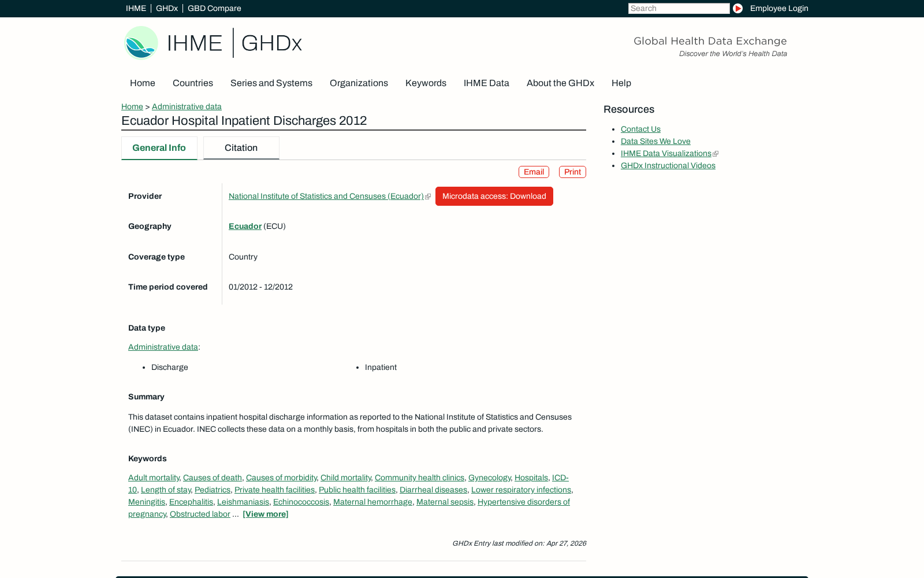This screenshot has width=924, height=578.
Task: Click the Pediatrics keyword
Action: [x=213, y=490]
